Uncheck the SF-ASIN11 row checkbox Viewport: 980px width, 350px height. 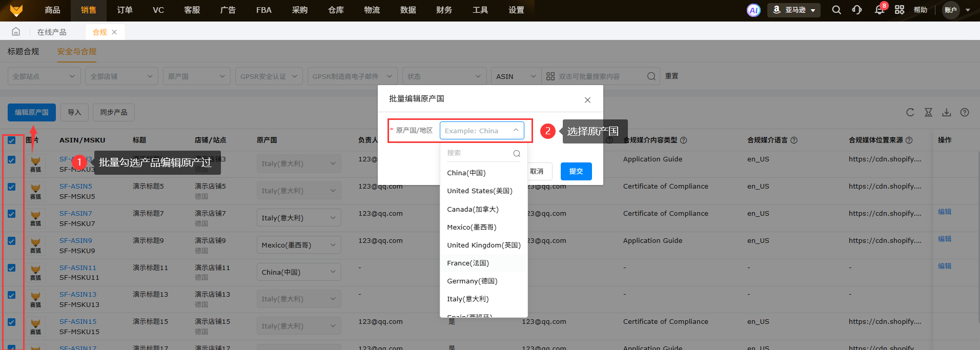click(x=12, y=268)
